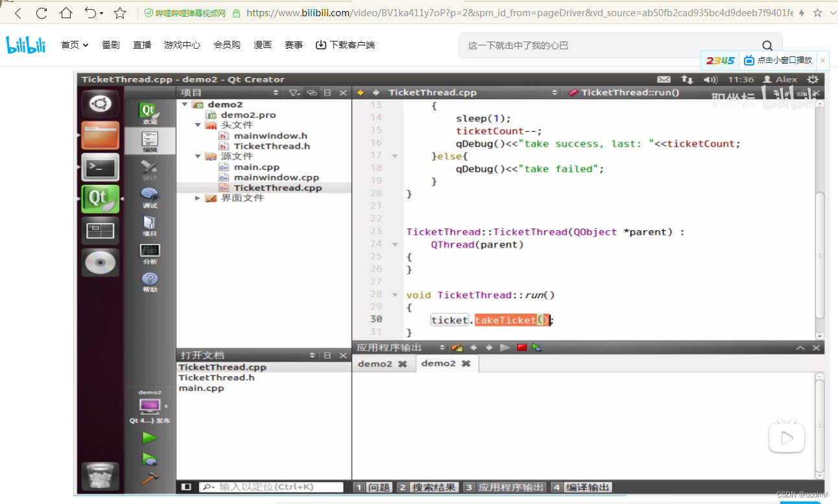Open the system settings gear menu
This screenshot has height=504, width=838.
pos(813,79)
